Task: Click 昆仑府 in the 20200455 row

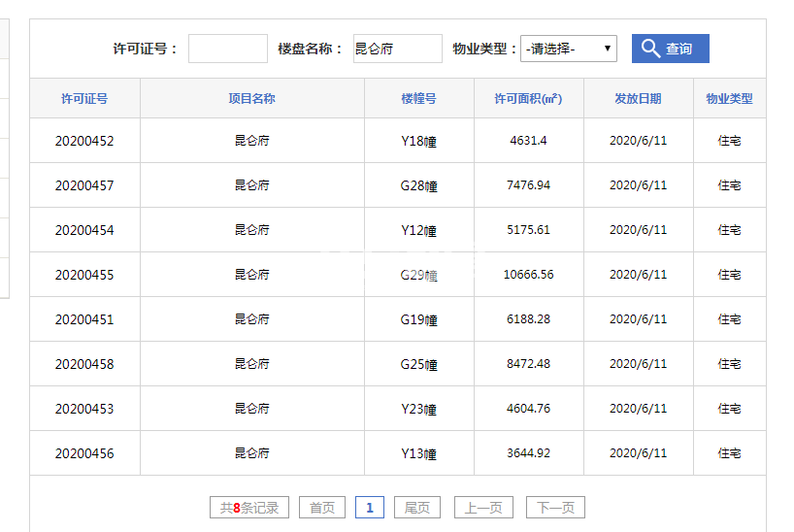Action: click(x=251, y=274)
